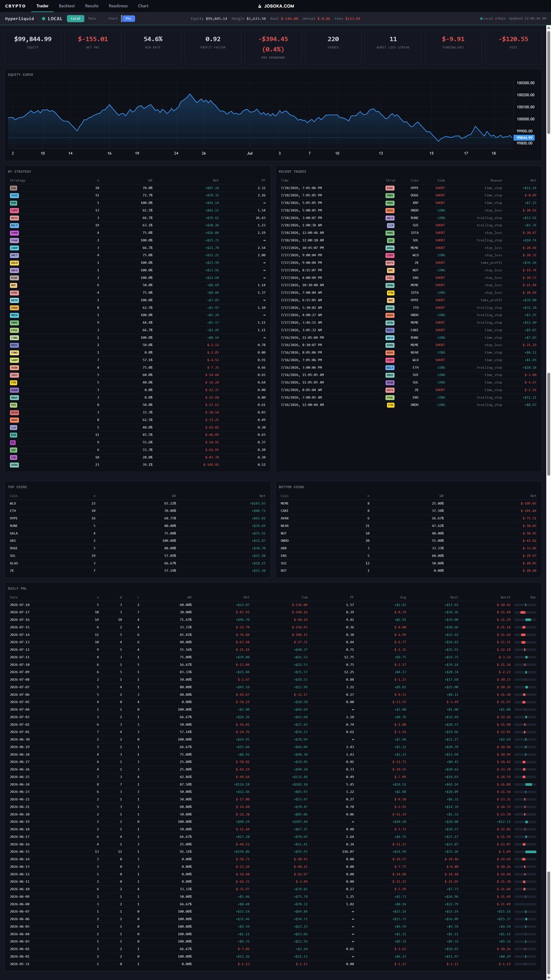Click the green status dot beside LOCAL
This screenshot has height=980, width=551.
tap(43, 19)
